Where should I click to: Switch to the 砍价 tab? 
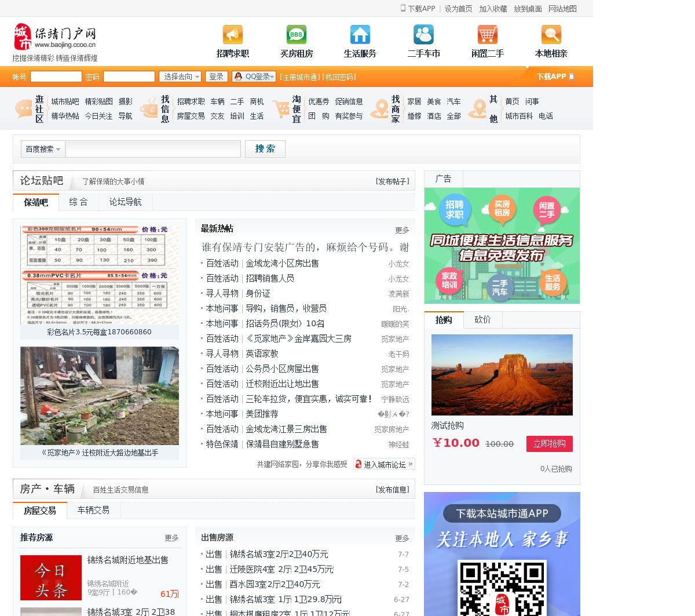pos(482,320)
